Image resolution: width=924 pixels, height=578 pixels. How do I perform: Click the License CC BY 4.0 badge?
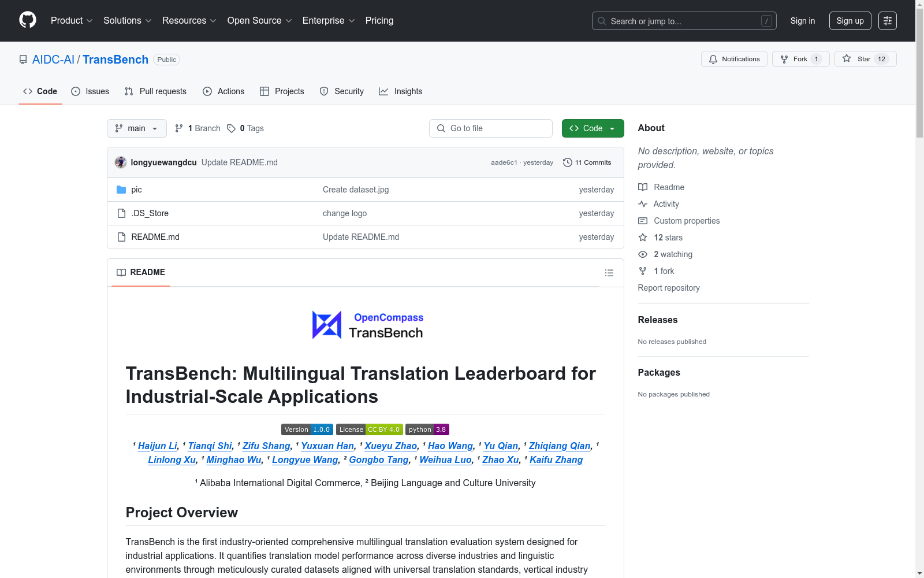(x=370, y=429)
